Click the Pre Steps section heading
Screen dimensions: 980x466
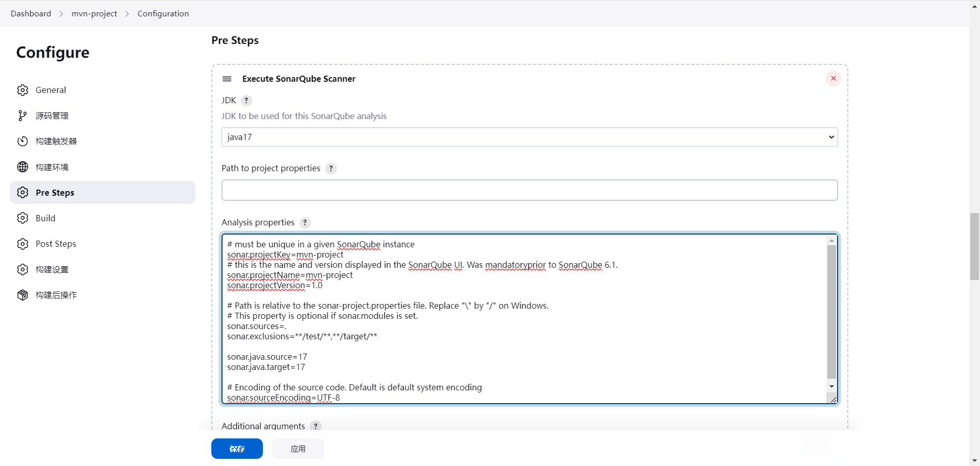(x=235, y=40)
